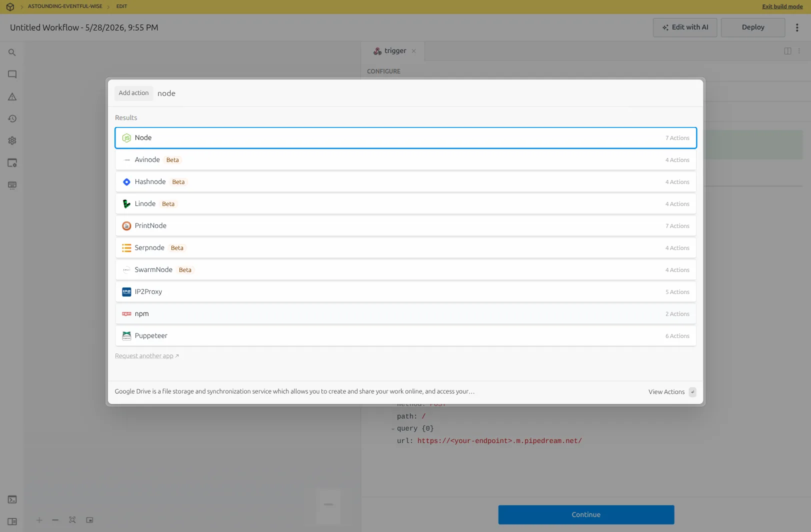Click the Continue button
Viewport: 811px width, 532px height.
(x=586, y=514)
